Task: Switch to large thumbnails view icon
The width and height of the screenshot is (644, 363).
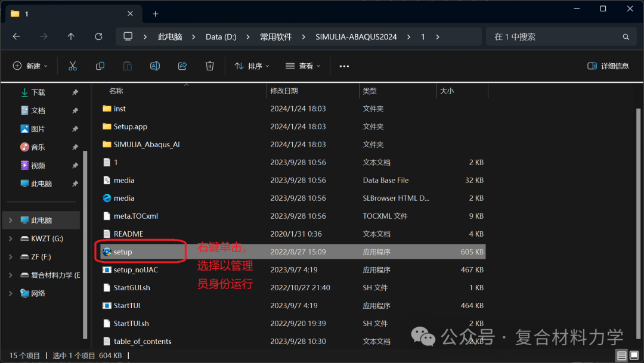Action: [634, 355]
